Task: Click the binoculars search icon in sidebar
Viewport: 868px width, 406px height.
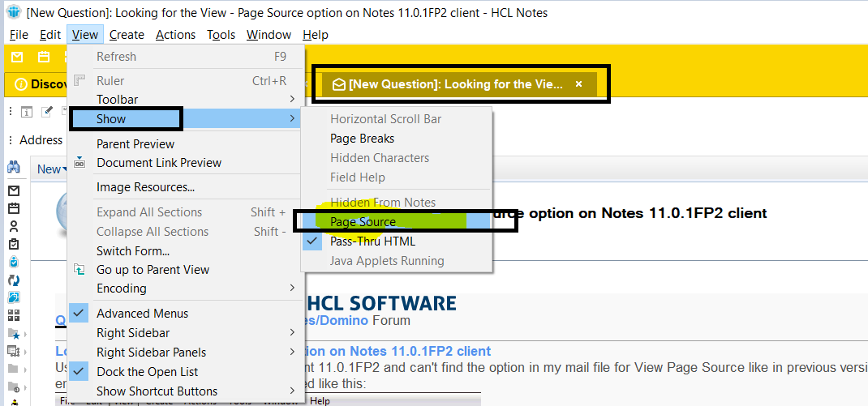Action: [14, 168]
